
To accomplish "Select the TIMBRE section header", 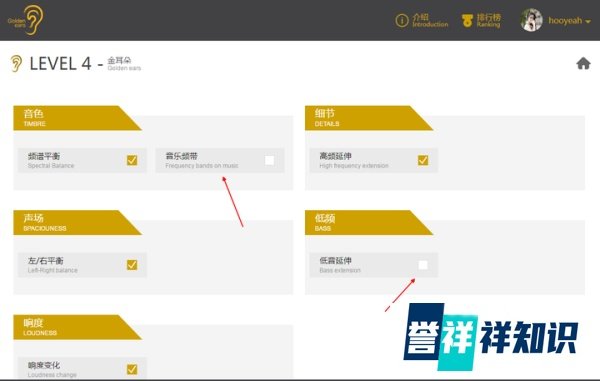I will pyautogui.click(x=77, y=118).
